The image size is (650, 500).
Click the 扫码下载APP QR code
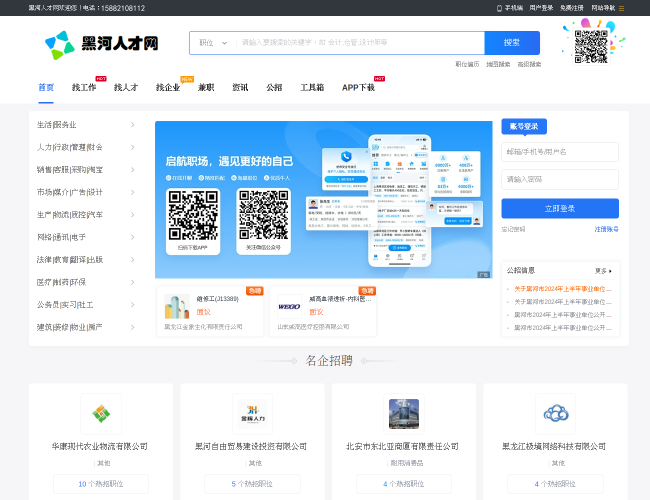pyautogui.click(x=193, y=216)
